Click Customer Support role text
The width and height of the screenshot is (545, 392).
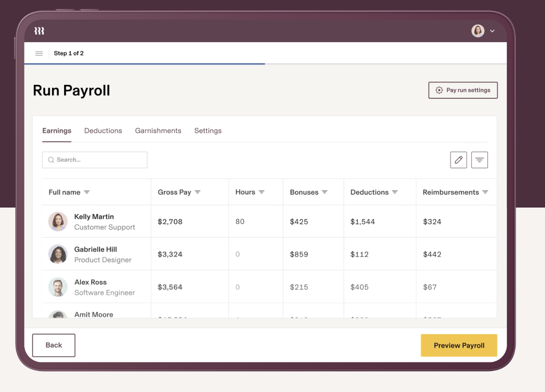(105, 227)
